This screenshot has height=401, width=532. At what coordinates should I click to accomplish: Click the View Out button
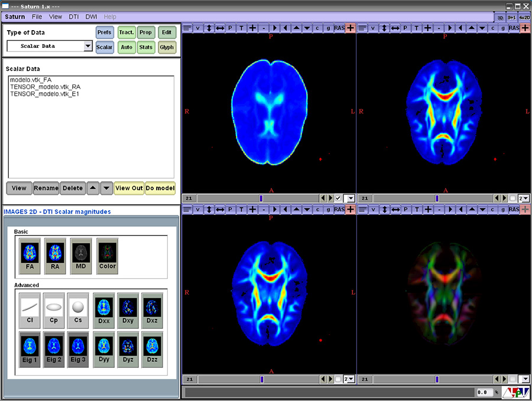coord(129,188)
